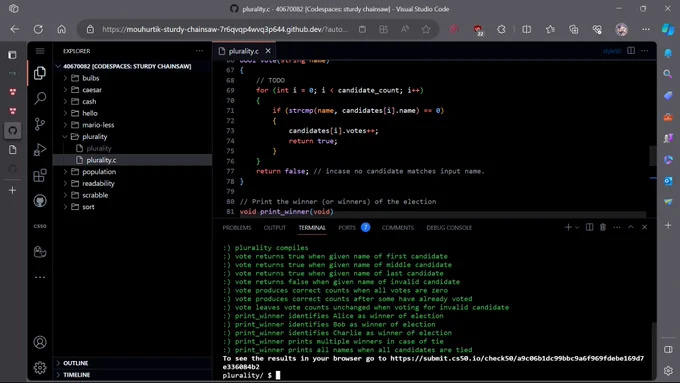Image resolution: width=680 pixels, height=383 pixels.
Task: Open Manage gear in activity bar
Action: tap(40, 368)
